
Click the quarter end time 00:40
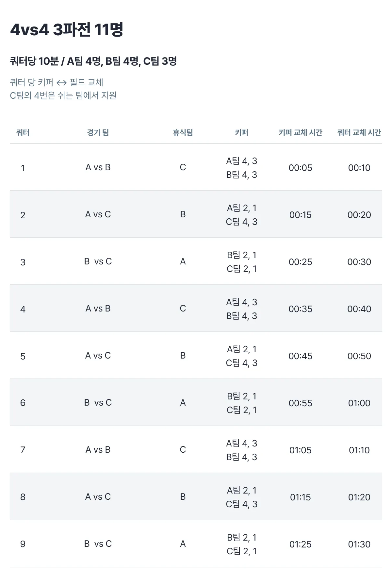359,309
